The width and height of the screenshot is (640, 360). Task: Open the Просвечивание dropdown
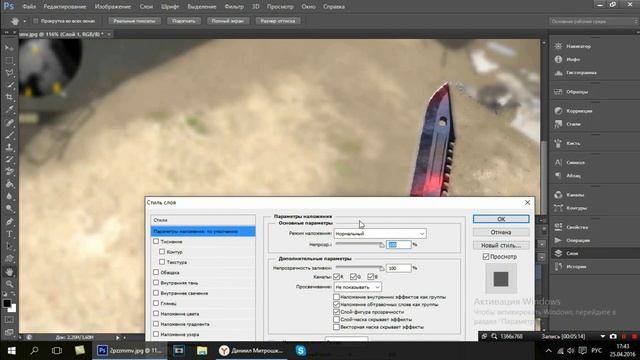[358, 287]
